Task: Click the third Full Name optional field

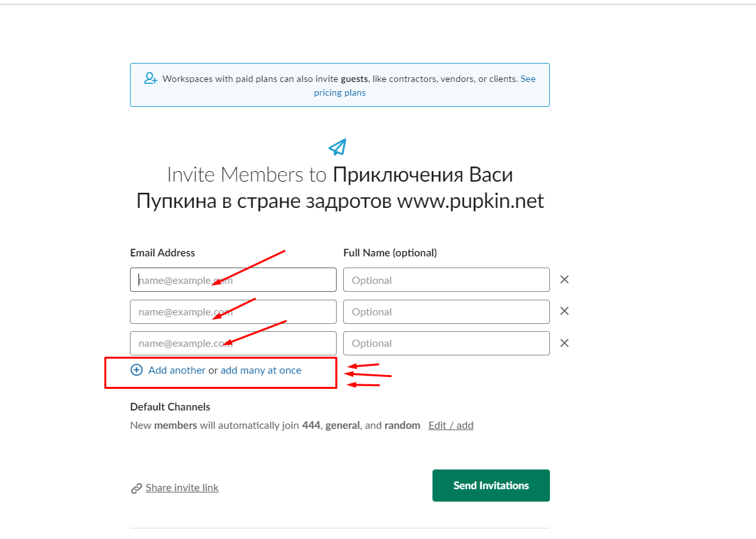Action: click(446, 343)
